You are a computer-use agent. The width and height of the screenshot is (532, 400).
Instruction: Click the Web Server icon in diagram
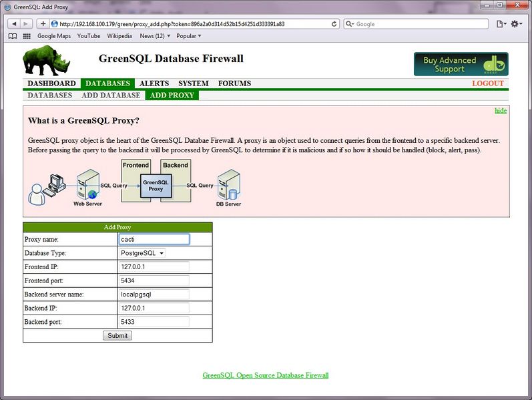[x=87, y=185]
